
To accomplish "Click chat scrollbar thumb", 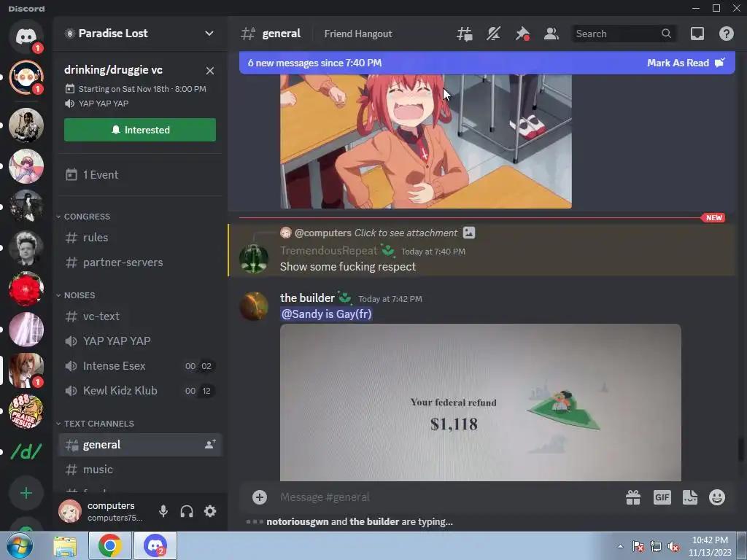I will click(741, 450).
